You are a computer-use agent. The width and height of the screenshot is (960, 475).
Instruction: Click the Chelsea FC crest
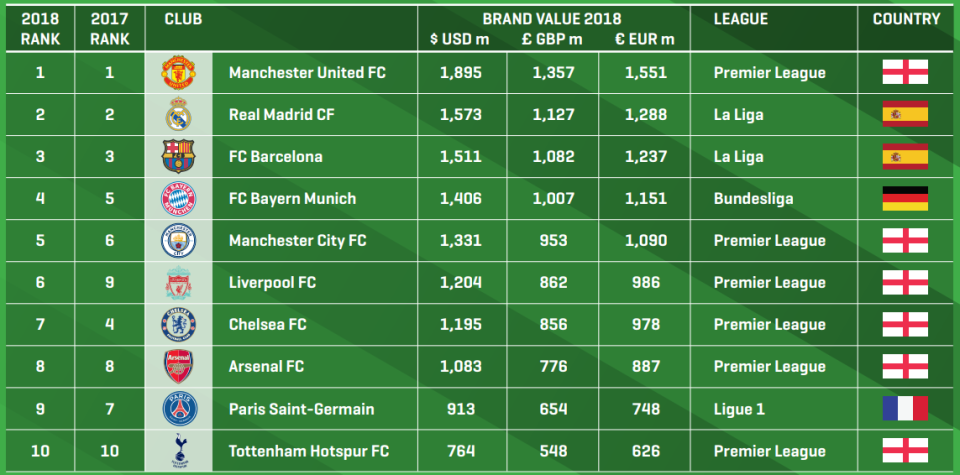point(179,324)
